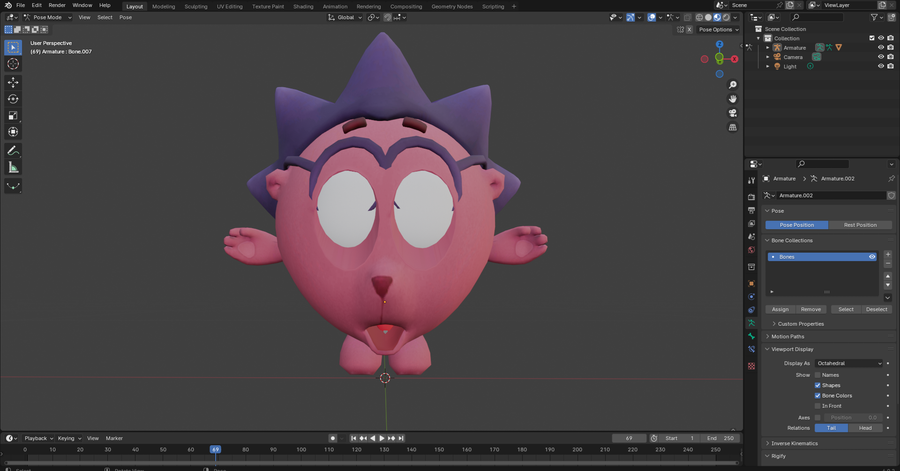This screenshot has width=900, height=471.
Task: Disable the Shapes checkbox
Action: tap(817, 386)
